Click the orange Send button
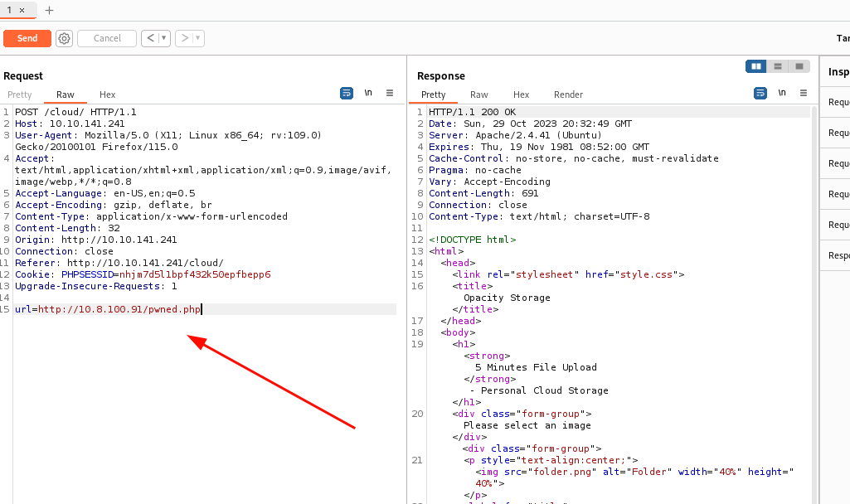The image size is (850, 504). pyautogui.click(x=27, y=38)
